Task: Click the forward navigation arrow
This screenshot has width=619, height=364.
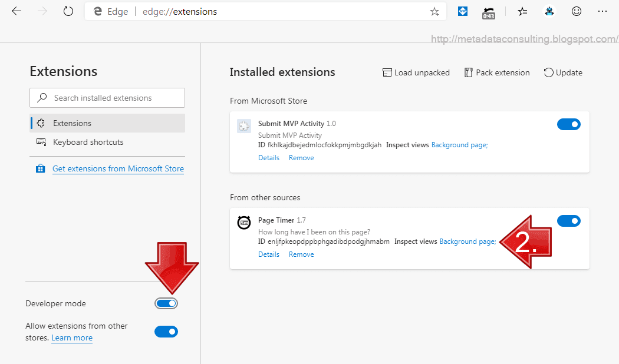Action: coord(42,11)
